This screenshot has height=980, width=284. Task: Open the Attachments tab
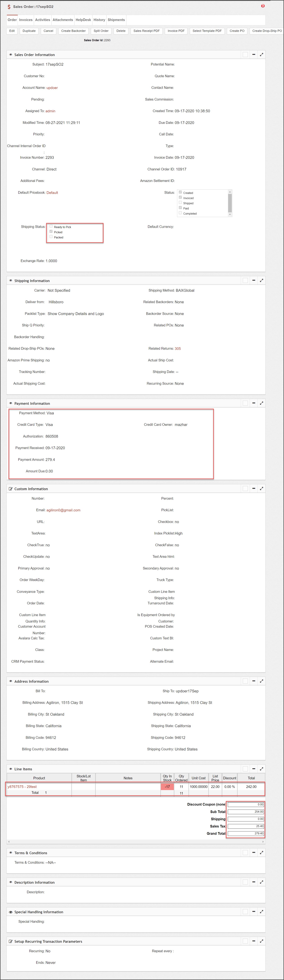[63, 20]
